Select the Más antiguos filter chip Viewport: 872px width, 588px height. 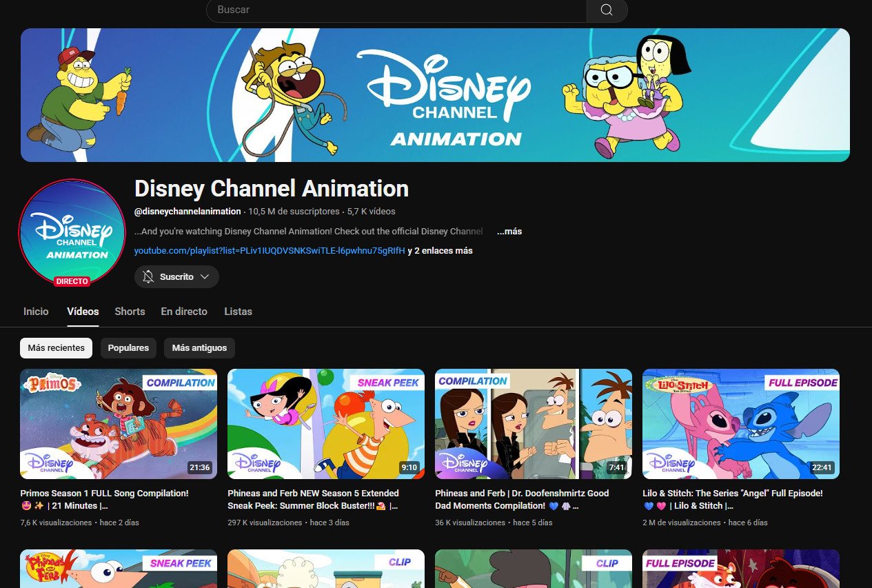(199, 348)
